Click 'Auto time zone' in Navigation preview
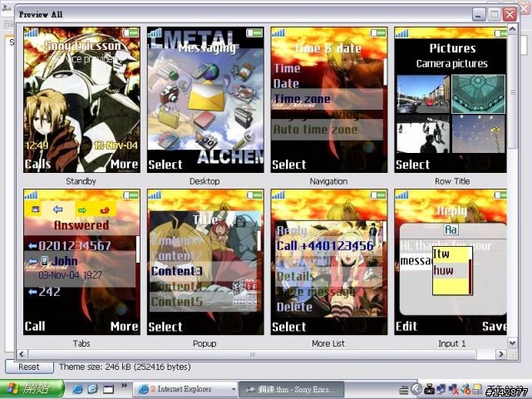The width and height of the screenshot is (532, 399). (x=315, y=130)
